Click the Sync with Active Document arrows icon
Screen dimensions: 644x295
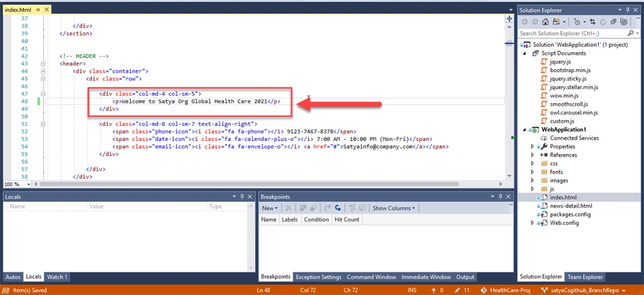tap(592, 22)
